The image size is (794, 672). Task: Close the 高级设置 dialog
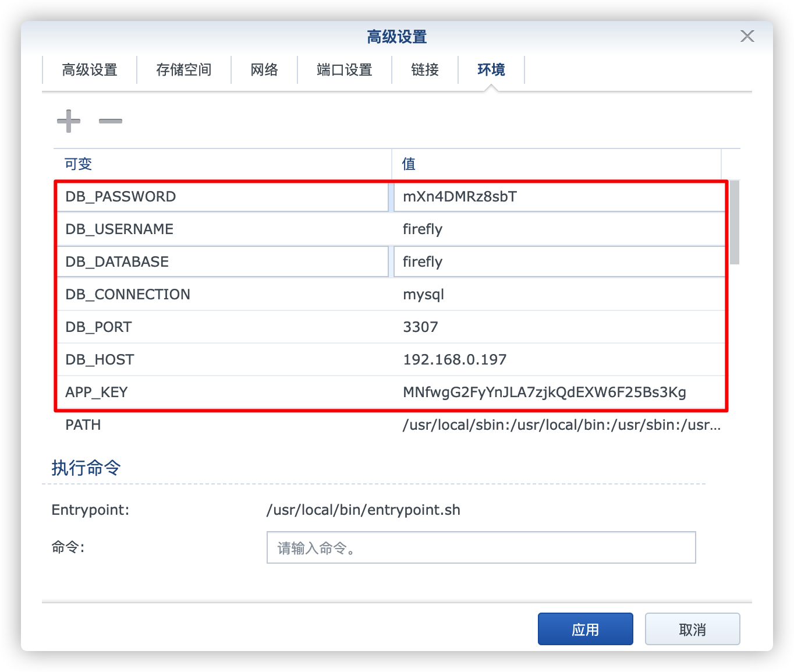[747, 36]
